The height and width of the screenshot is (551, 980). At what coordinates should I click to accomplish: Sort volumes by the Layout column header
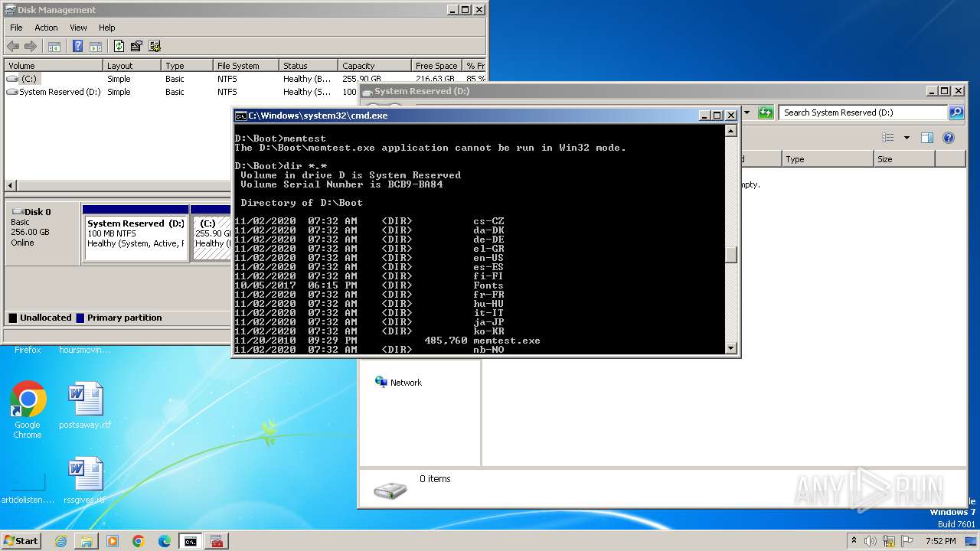point(132,66)
